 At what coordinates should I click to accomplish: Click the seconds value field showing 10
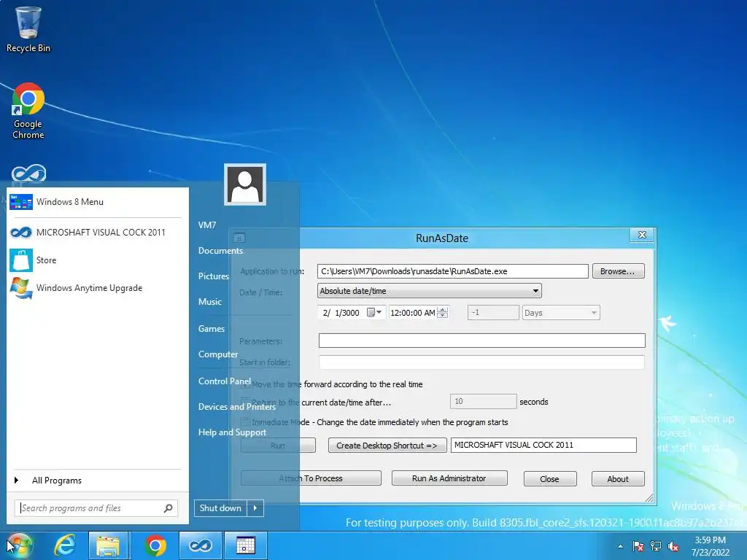coord(483,402)
